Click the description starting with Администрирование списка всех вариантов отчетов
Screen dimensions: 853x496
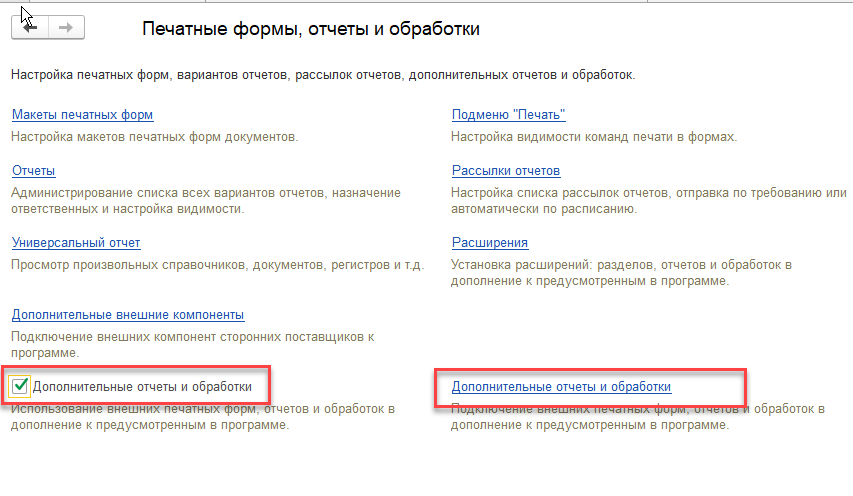(206, 201)
